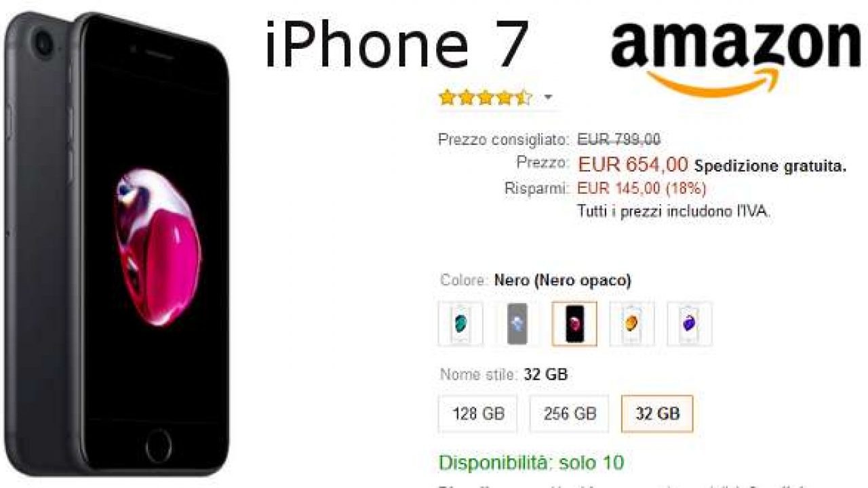Click the EUR 654,00 price
The height and width of the screenshot is (488, 868).
click(633, 164)
